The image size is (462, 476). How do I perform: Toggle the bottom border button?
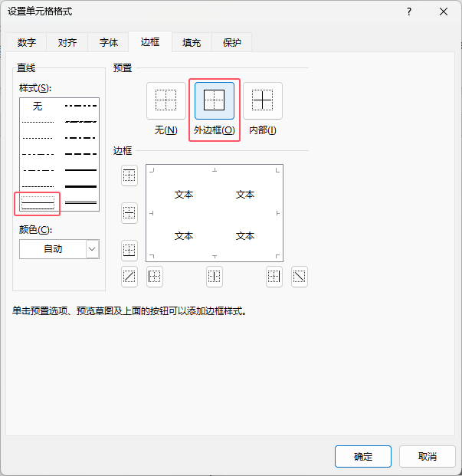click(x=129, y=251)
